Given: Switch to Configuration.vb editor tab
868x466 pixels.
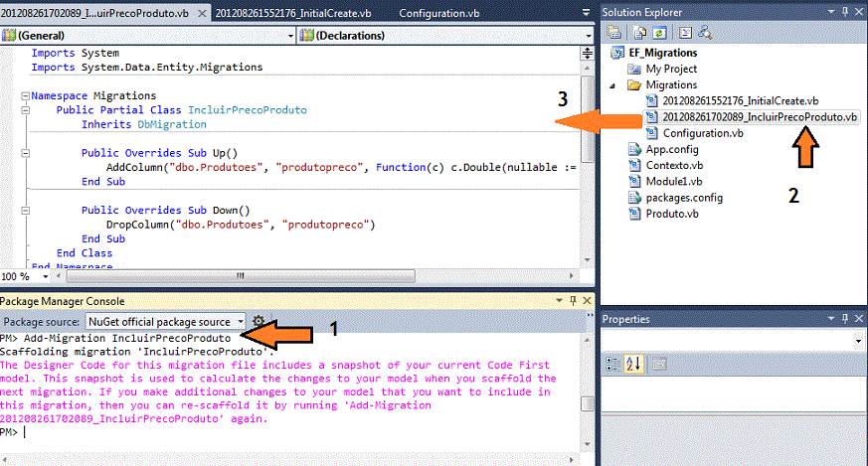Looking at the screenshot, I should (439, 13).
